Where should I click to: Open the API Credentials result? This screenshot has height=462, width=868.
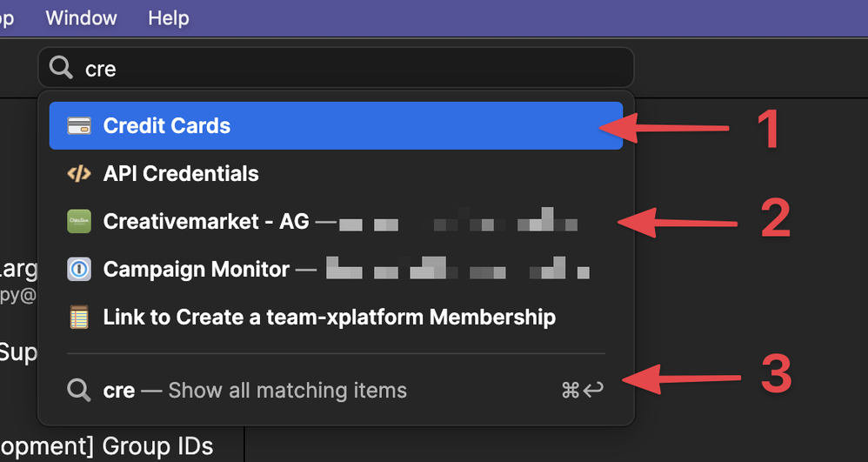(x=181, y=174)
